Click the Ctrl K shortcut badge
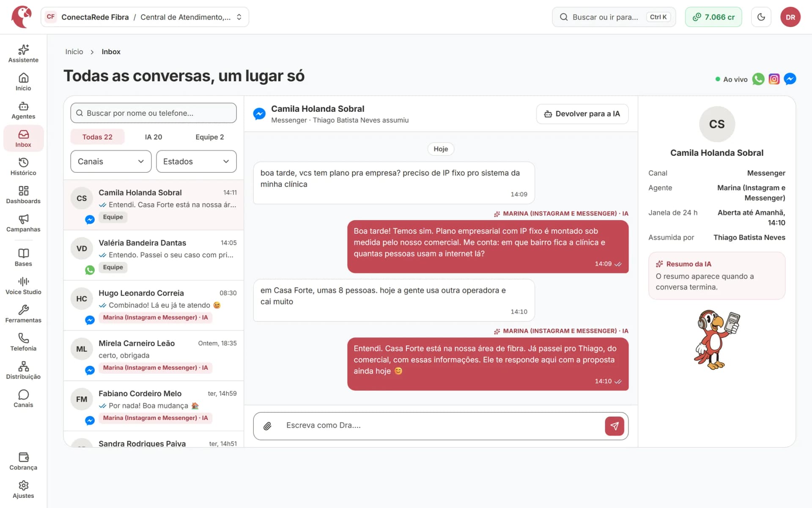The image size is (812, 508). click(658, 17)
